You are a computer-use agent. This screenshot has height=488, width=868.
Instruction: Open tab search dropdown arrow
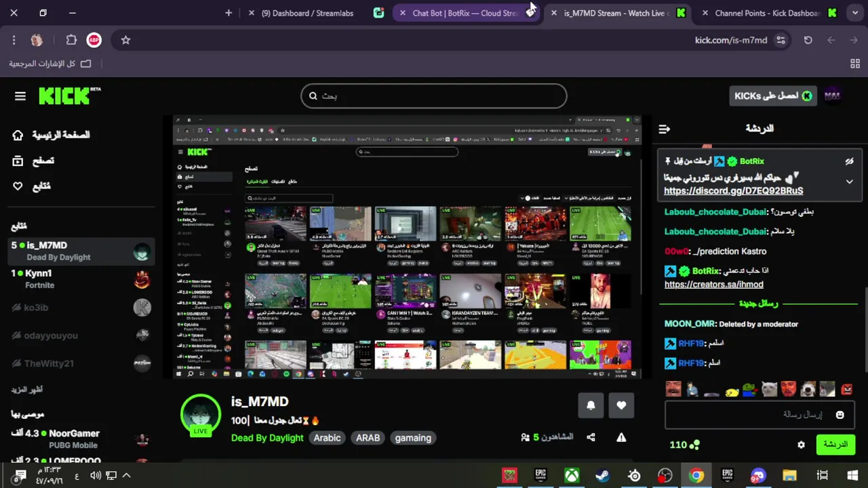[x=855, y=13]
